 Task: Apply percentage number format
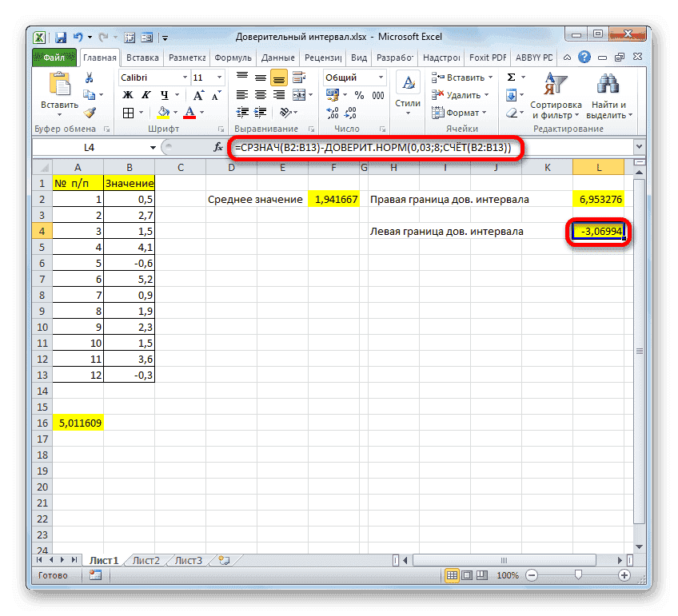coord(359,95)
